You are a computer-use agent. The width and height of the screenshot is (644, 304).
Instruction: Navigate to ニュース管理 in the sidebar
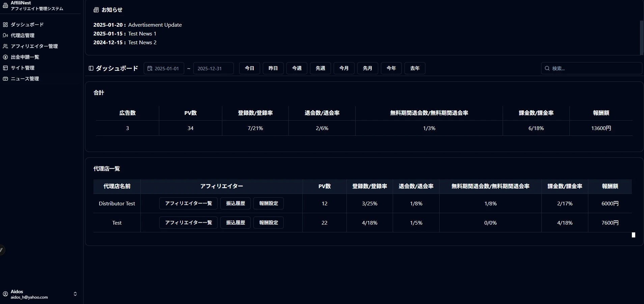(x=25, y=79)
